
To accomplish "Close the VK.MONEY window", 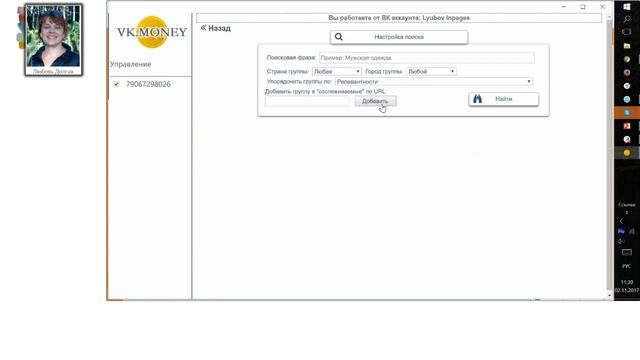I will click(602, 7).
